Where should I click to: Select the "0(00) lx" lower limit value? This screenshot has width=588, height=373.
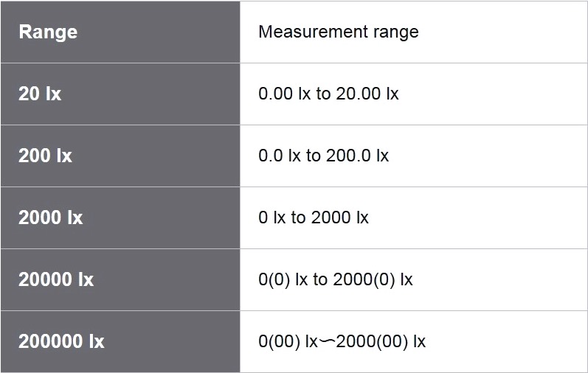click(288, 342)
